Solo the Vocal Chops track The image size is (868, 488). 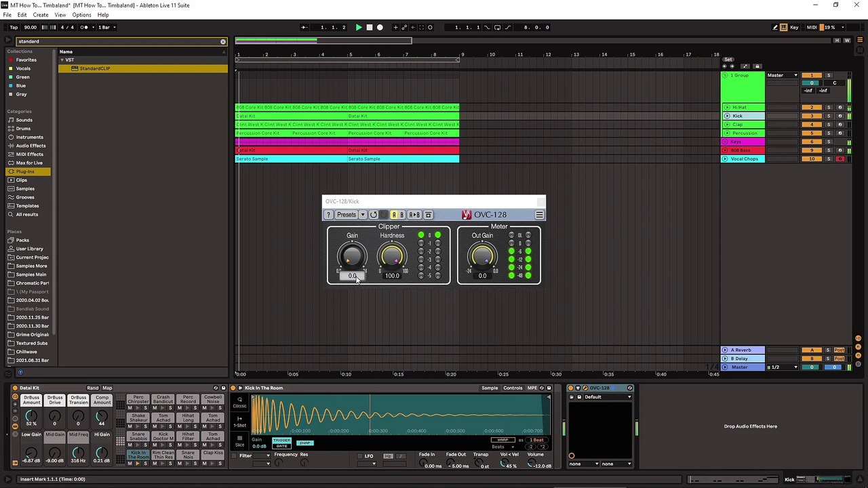(828, 159)
